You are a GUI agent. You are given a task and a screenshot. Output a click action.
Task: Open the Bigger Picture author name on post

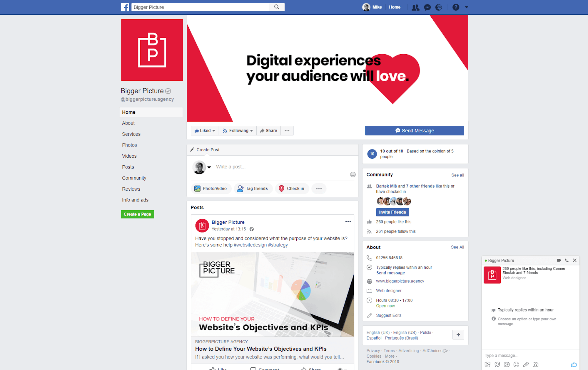(x=228, y=222)
